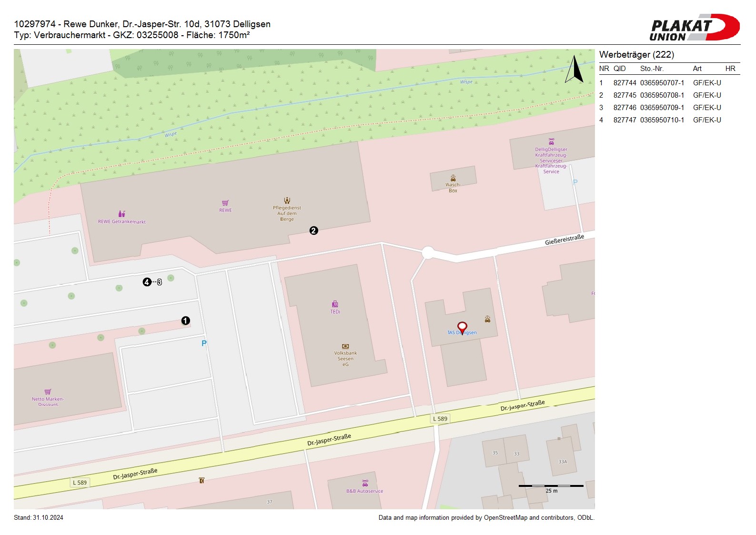Click the Sto.-Nr. column header
Screen dimensions: 756x535
pos(652,69)
